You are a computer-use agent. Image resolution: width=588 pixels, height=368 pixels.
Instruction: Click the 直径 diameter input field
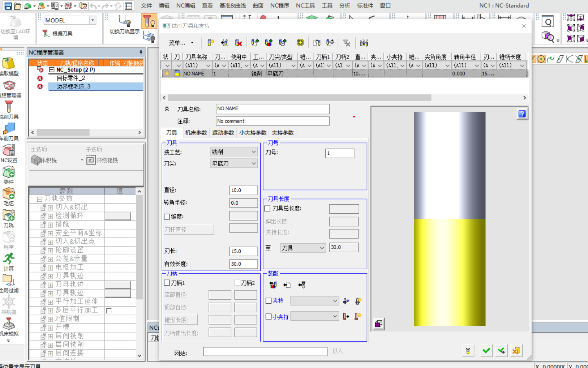(x=243, y=190)
